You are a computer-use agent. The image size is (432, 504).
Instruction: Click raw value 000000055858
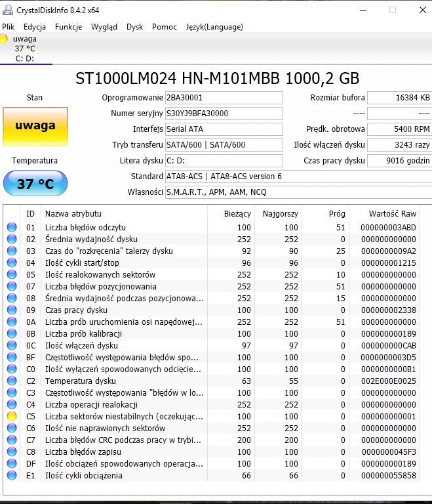tap(388, 475)
